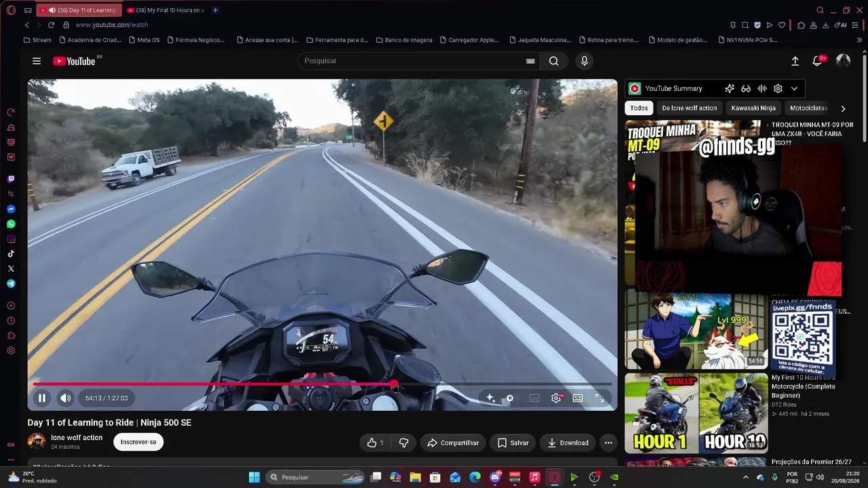Reload the current page
This screenshot has width=868, height=488.
pos(51,25)
